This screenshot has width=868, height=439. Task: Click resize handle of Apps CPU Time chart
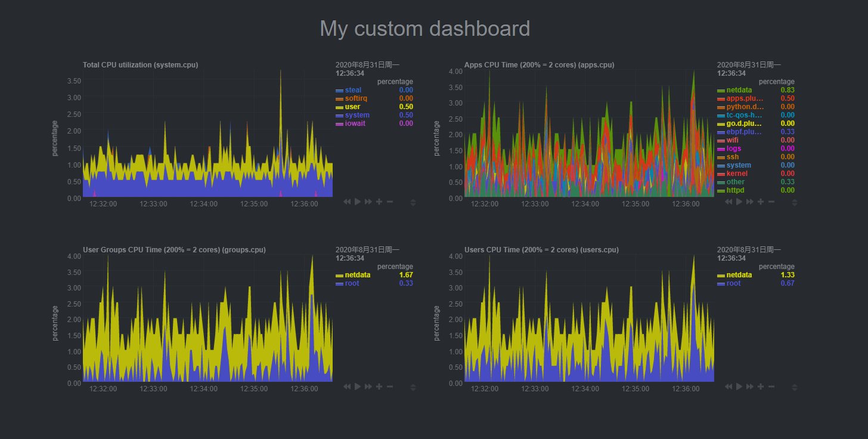(x=794, y=203)
